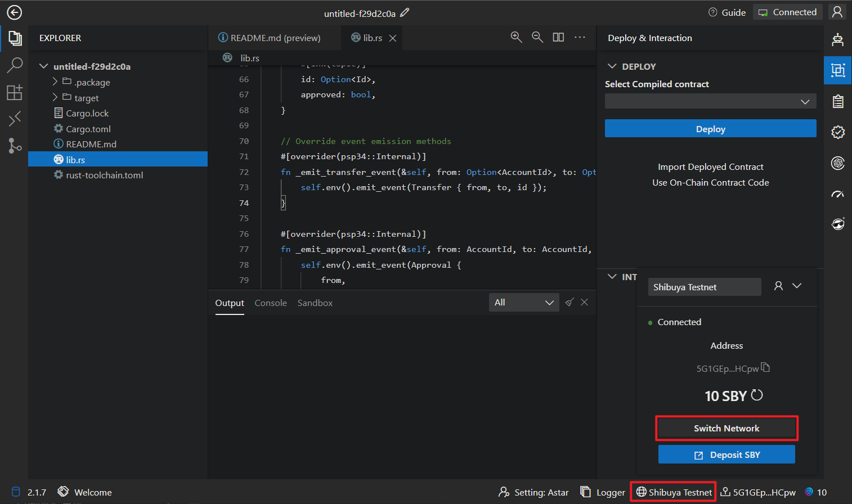Viewport: 852px width, 504px height.
Task: Zoom in on the editor
Action: point(516,37)
